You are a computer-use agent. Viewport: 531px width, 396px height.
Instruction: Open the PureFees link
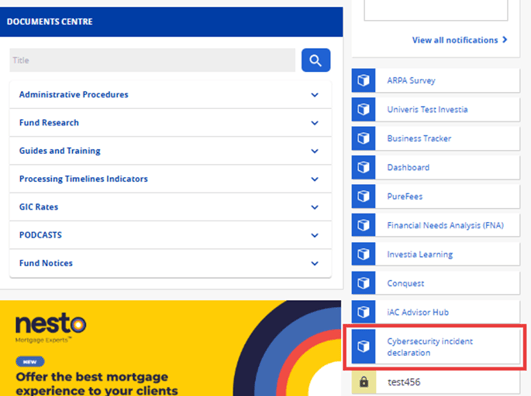tap(405, 196)
